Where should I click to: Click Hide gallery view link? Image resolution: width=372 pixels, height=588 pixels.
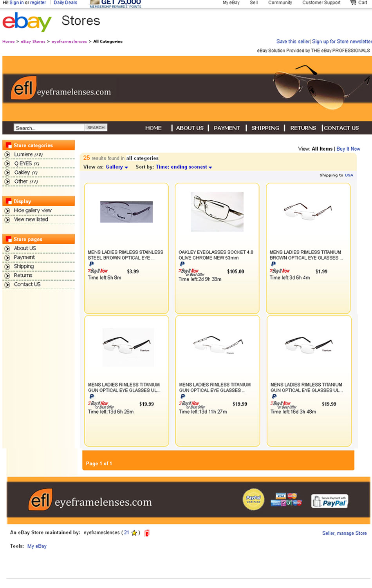click(33, 211)
